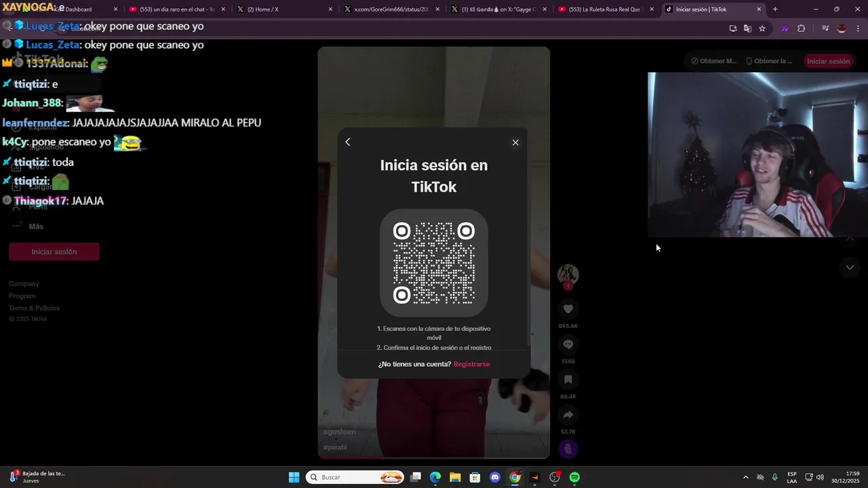Open Discord from the taskbar
The width and height of the screenshot is (868, 488).
point(495,477)
